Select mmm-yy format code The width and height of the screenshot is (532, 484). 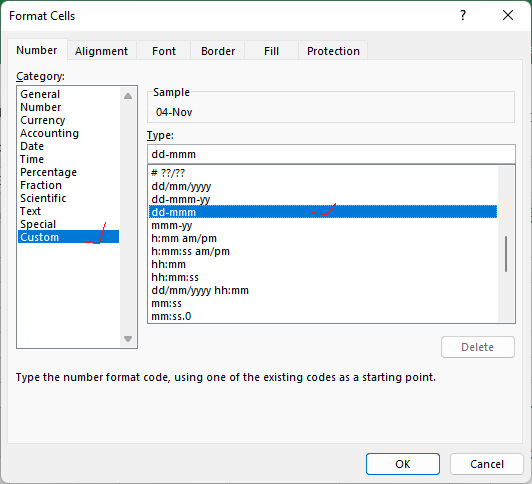323,225
